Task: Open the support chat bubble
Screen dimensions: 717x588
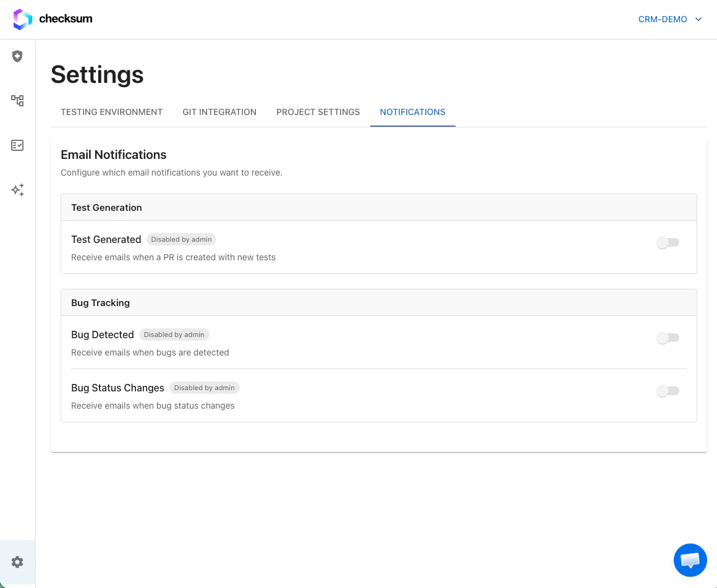Action: click(x=690, y=560)
